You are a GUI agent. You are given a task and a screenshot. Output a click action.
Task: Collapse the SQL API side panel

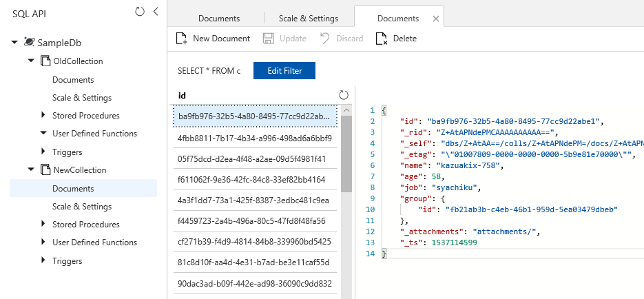point(156,12)
